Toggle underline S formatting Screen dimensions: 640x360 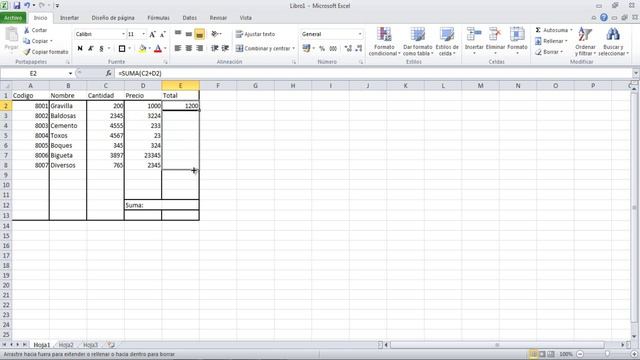pyautogui.click(x=101, y=49)
